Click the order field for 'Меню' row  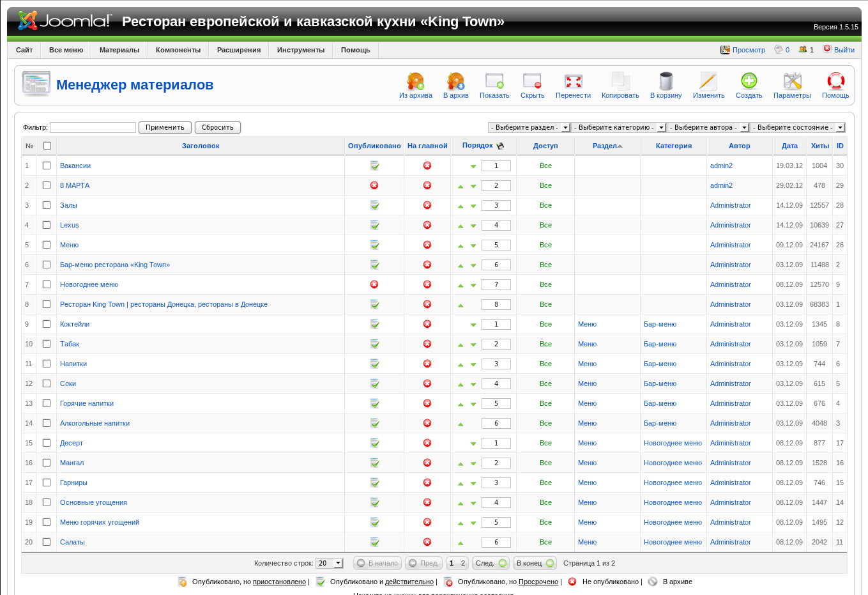(496, 245)
